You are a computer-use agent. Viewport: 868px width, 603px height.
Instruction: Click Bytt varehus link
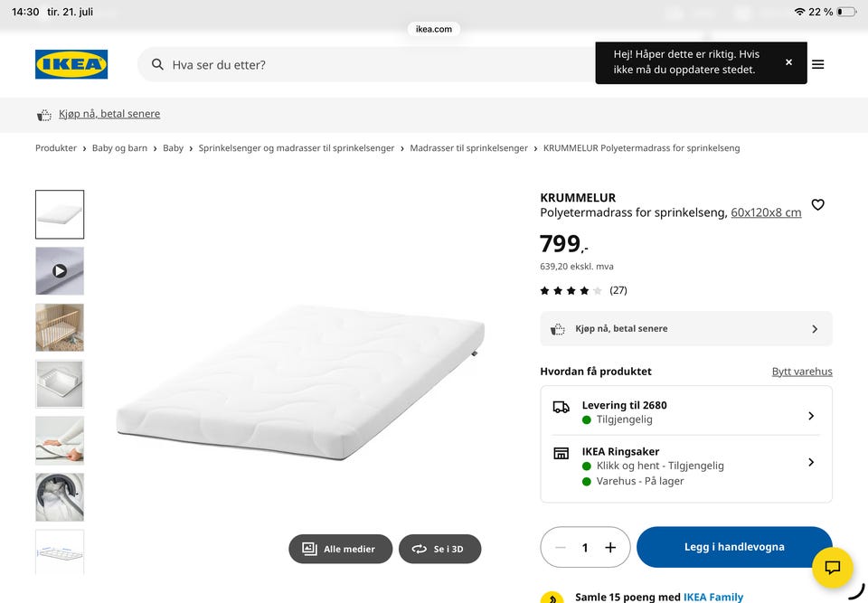[x=802, y=372]
